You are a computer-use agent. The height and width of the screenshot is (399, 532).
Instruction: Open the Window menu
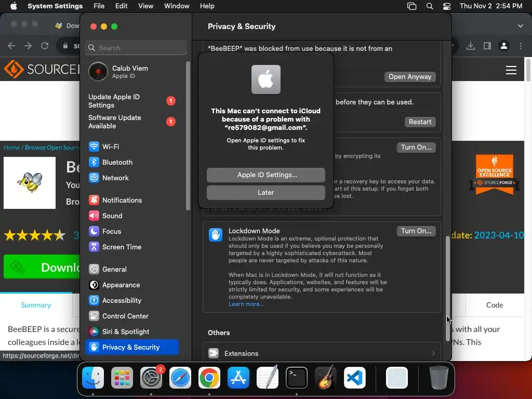tap(177, 6)
